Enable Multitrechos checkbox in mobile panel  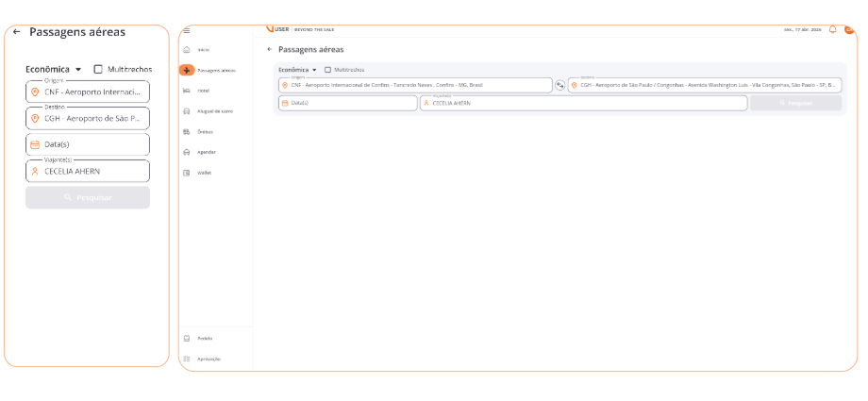tap(98, 69)
